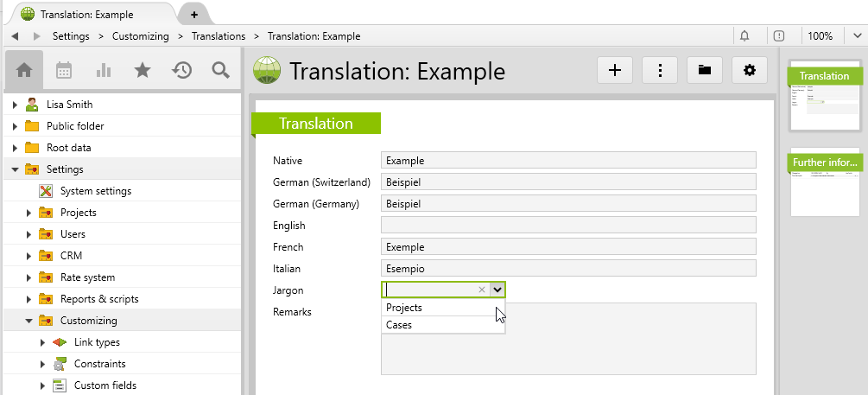868x395 pixels.
Task: Open the calendar view icon
Action: (64, 70)
